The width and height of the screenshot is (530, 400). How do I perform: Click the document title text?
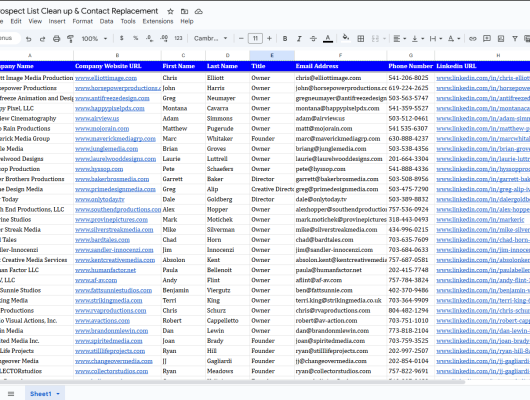[x=78, y=11]
